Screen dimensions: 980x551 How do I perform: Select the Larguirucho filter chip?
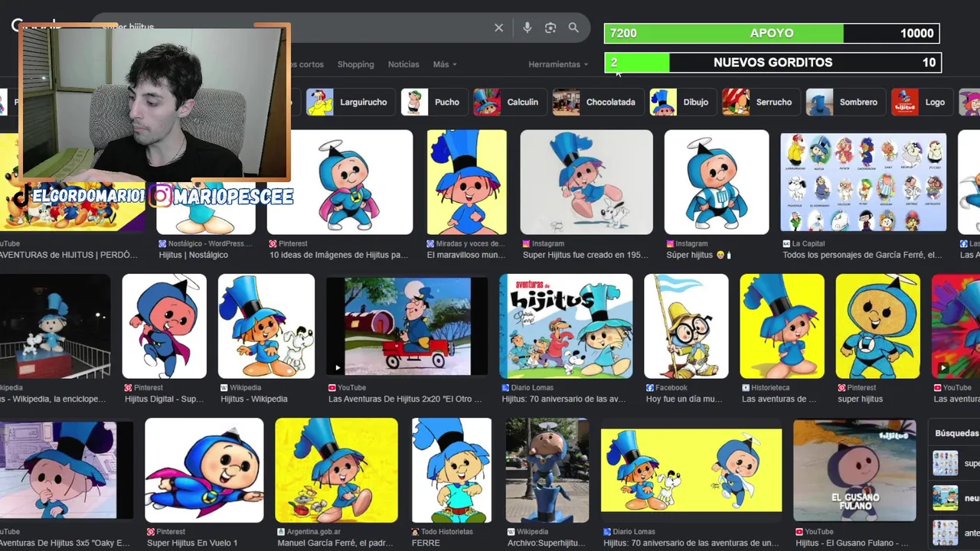pos(351,102)
